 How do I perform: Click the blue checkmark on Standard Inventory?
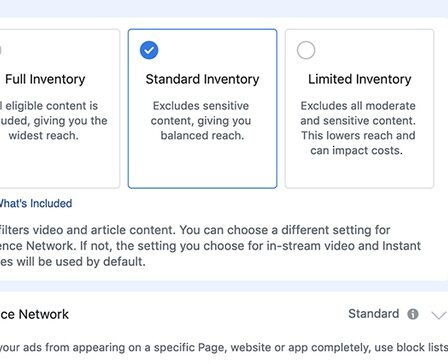(x=149, y=50)
